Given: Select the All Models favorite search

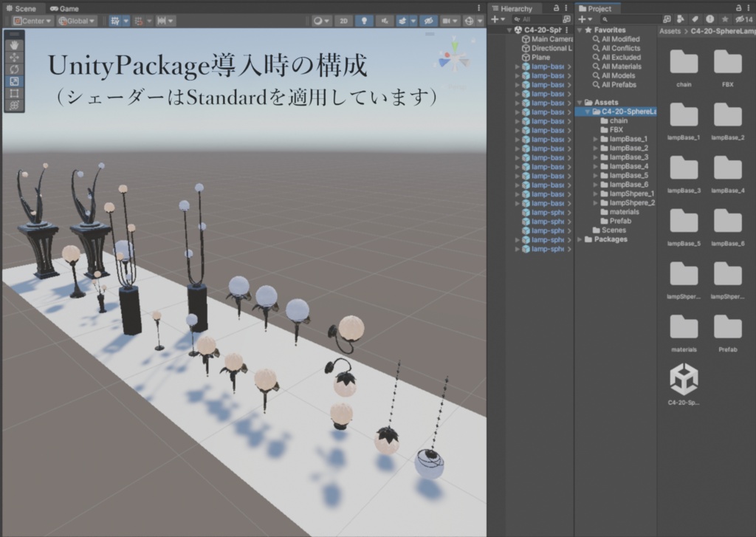Looking at the screenshot, I should (619, 76).
